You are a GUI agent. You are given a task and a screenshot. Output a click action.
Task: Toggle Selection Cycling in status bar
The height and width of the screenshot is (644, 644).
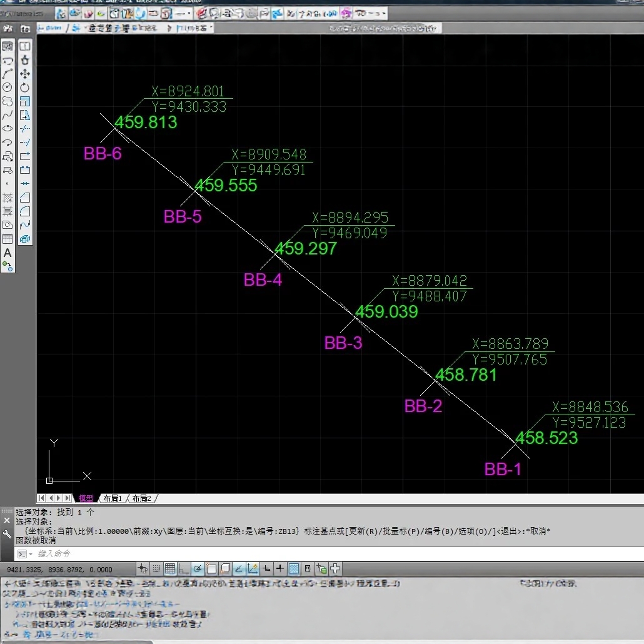tap(321, 569)
